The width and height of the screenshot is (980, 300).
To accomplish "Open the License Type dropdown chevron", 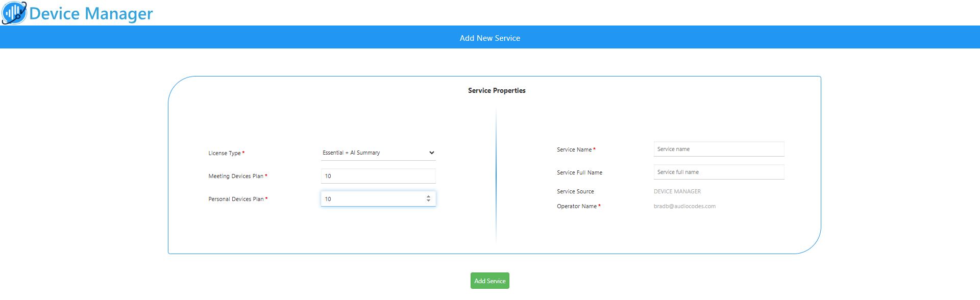I will (431, 153).
